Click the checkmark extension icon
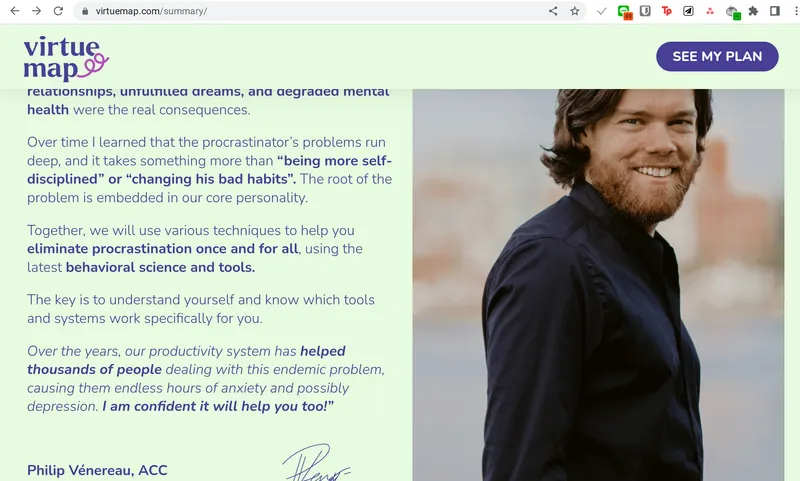Viewport: 800px width, 481px height. (x=602, y=11)
